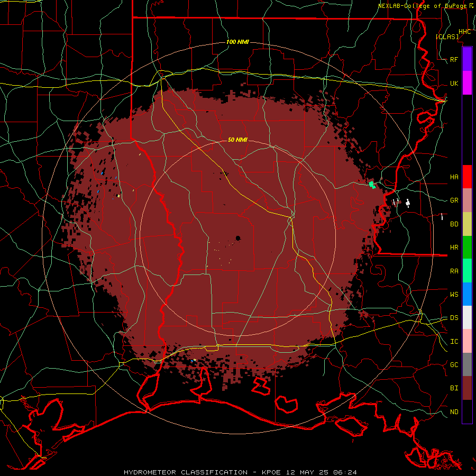Click the black radar site dot

[x=238, y=239]
